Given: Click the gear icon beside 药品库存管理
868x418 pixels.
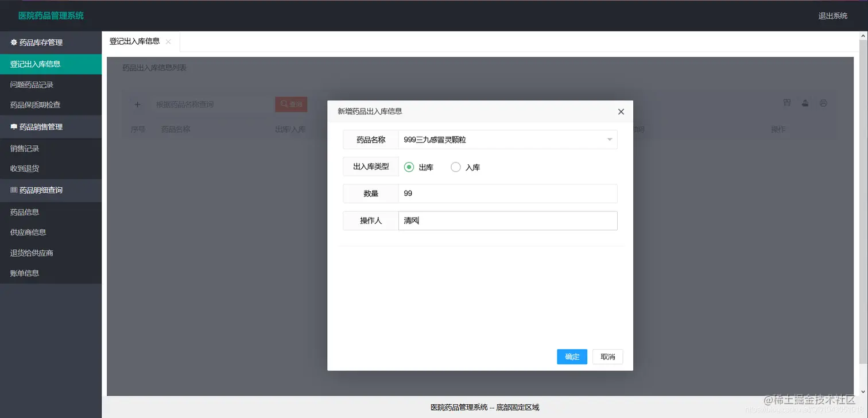Looking at the screenshot, I should click(14, 42).
